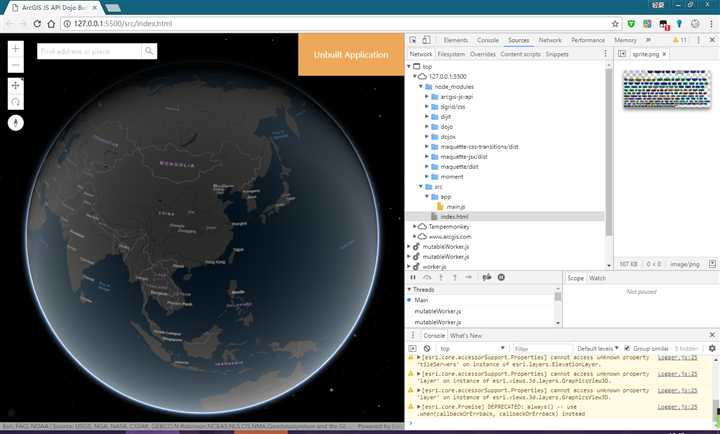Click the step debugger arrow button
The width and height of the screenshot is (720, 434).
[468, 277]
